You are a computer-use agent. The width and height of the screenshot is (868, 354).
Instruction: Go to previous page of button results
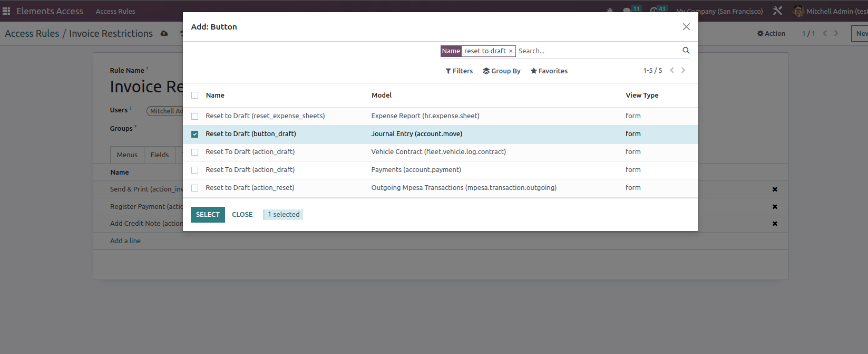(672, 70)
